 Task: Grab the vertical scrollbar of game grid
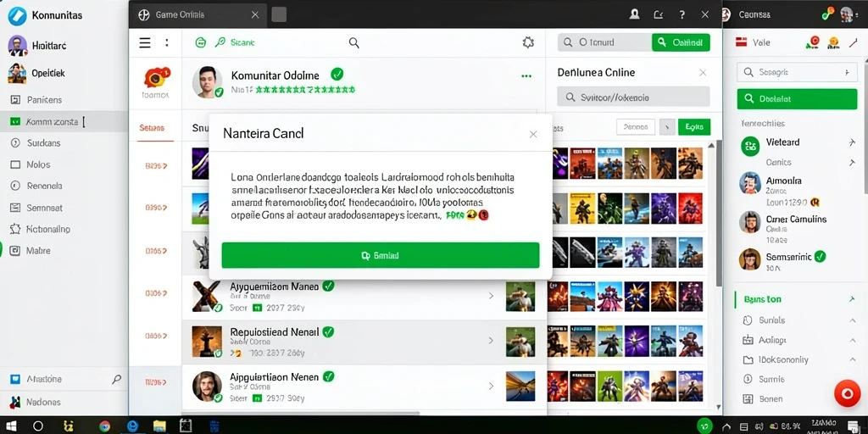[719, 213]
